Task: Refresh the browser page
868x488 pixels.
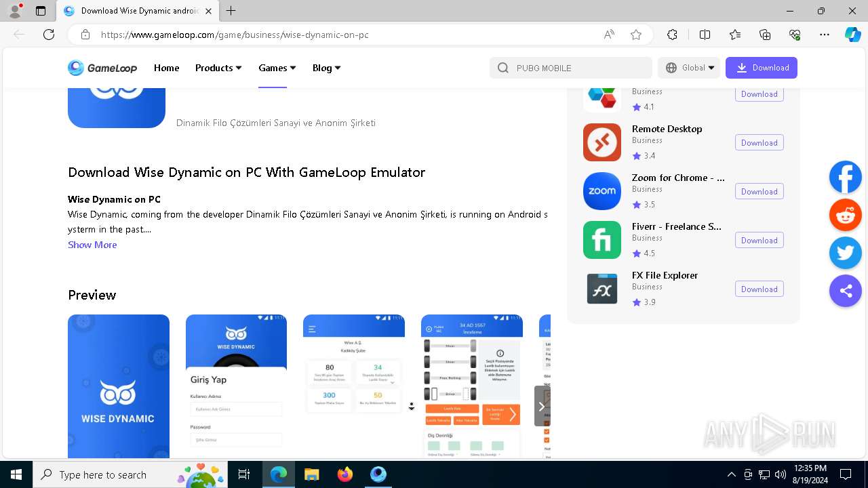Action: point(49,35)
